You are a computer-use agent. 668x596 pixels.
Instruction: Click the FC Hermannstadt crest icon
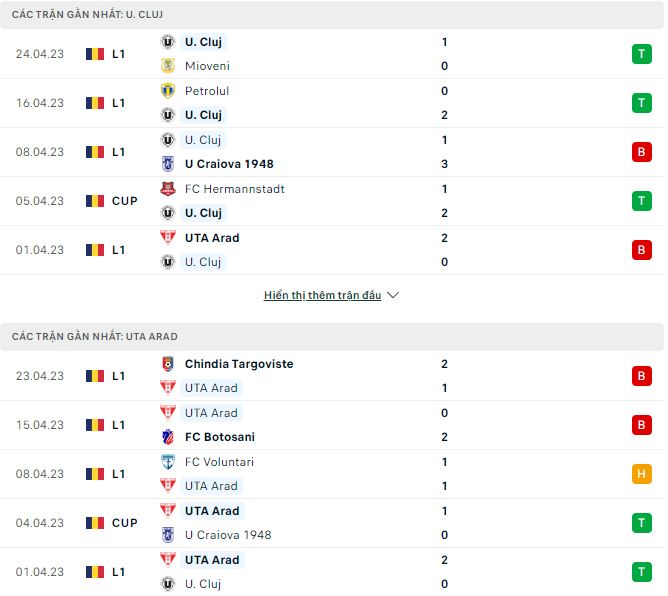(x=168, y=189)
